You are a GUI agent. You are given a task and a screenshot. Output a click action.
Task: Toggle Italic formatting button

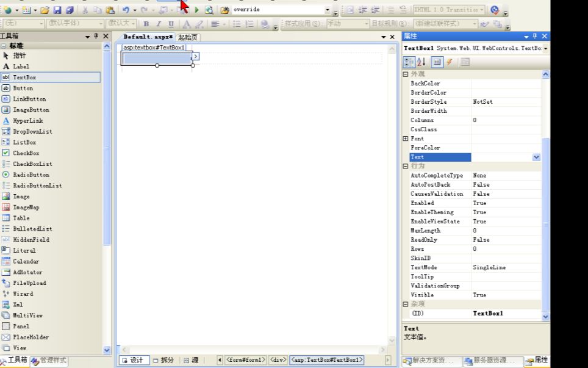click(159, 24)
